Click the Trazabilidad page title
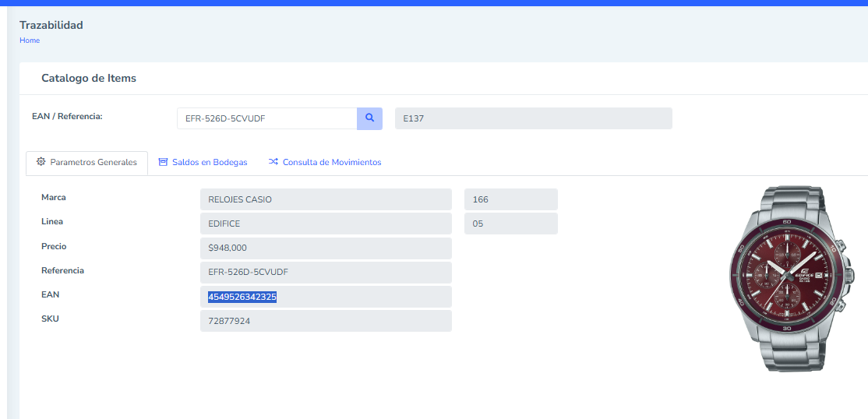The width and height of the screenshot is (868, 419). [51, 25]
